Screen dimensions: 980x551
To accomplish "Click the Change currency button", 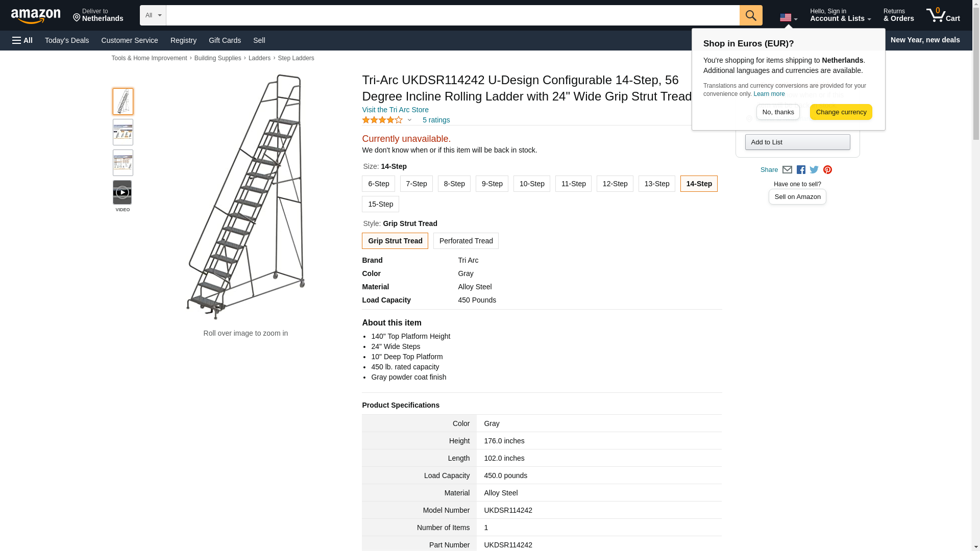I will (x=841, y=112).
